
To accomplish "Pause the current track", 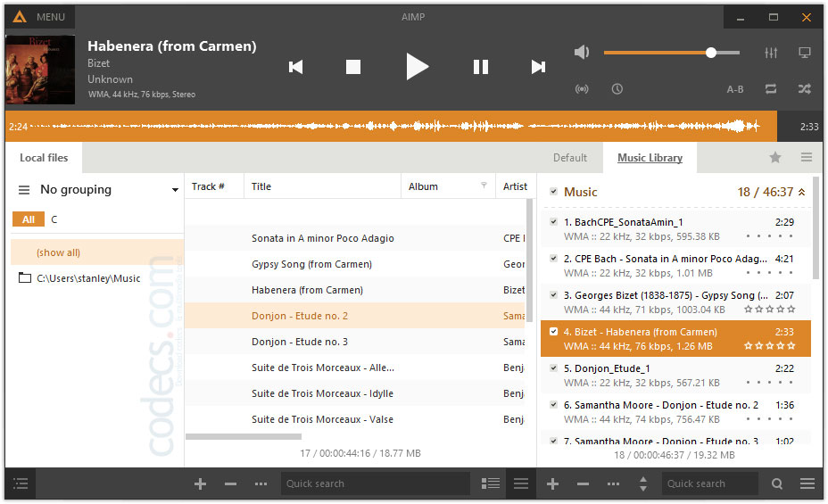I will point(481,67).
